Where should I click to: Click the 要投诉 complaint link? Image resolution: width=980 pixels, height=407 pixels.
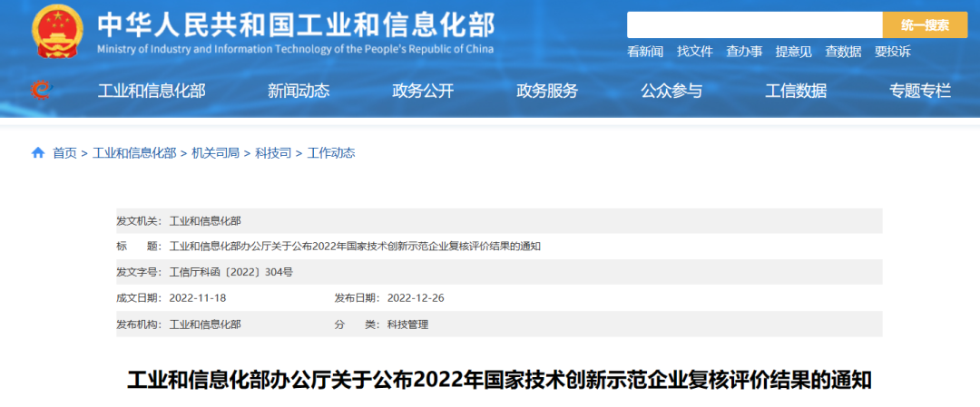point(892,52)
